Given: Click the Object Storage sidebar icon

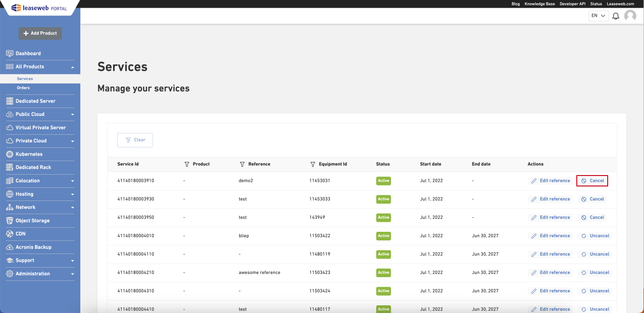Looking at the screenshot, I should 9,220.
